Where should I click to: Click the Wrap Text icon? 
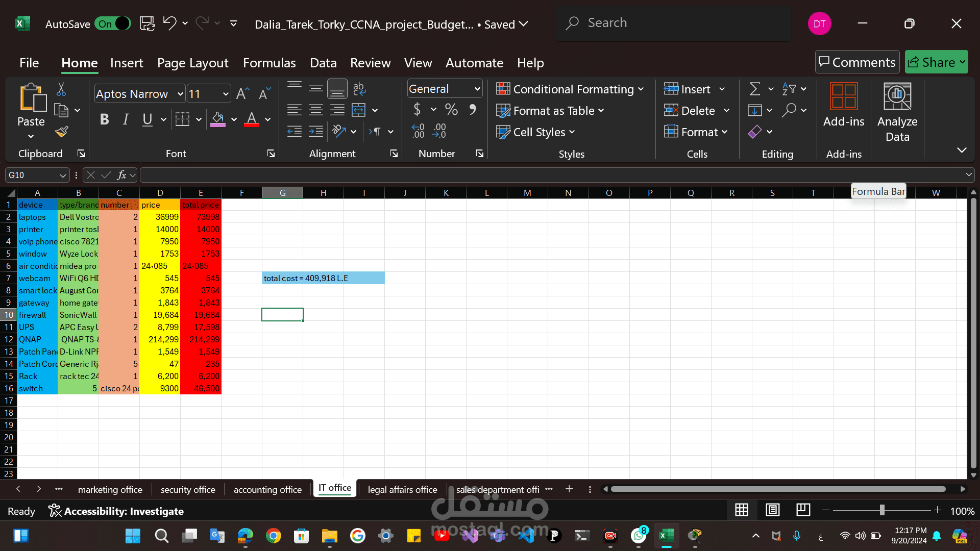[x=359, y=89]
